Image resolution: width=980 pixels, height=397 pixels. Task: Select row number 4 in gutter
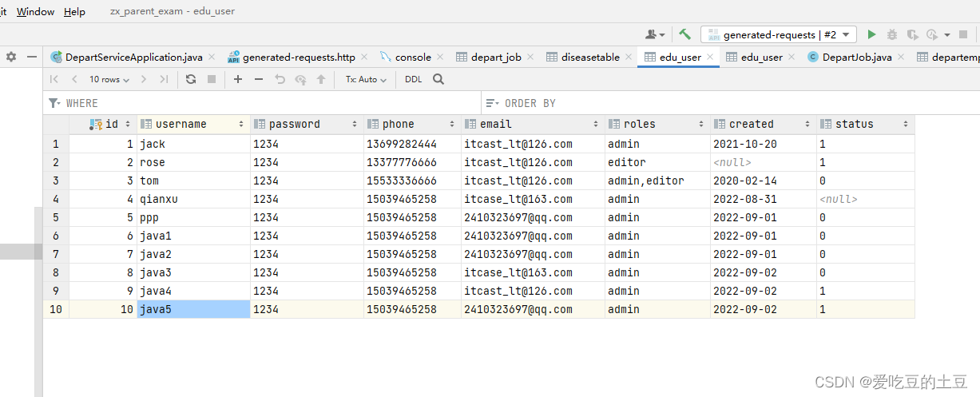(56, 199)
